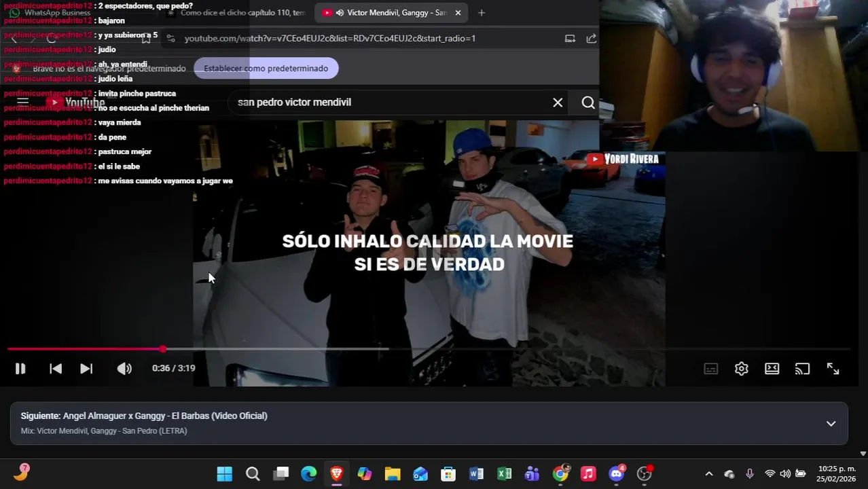868x489 pixels.
Task: Open YouTube player settings gear
Action: [x=742, y=369]
